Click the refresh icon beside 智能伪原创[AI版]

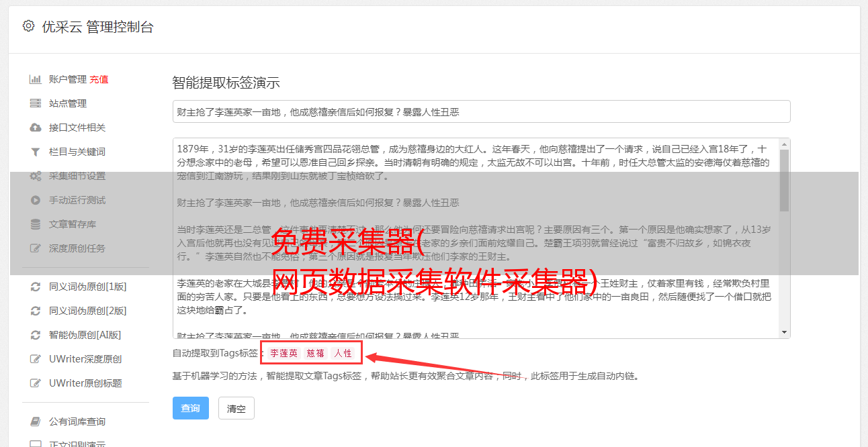pos(36,335)
